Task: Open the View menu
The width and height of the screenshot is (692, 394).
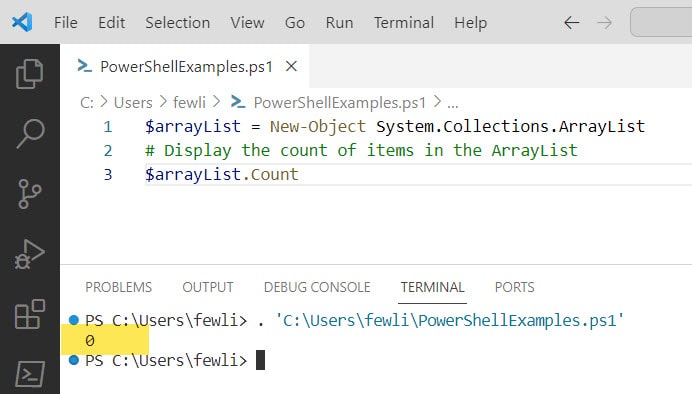Action: point(247,23)
